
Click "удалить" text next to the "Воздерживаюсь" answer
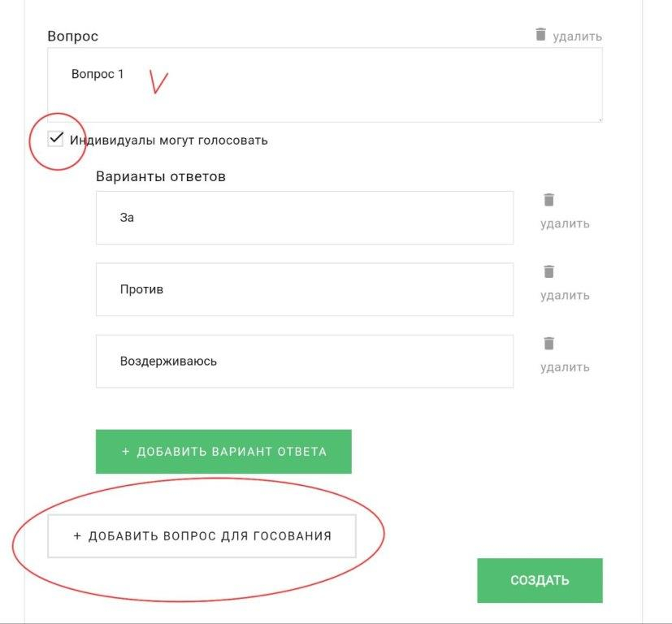(x=565, y=367)
